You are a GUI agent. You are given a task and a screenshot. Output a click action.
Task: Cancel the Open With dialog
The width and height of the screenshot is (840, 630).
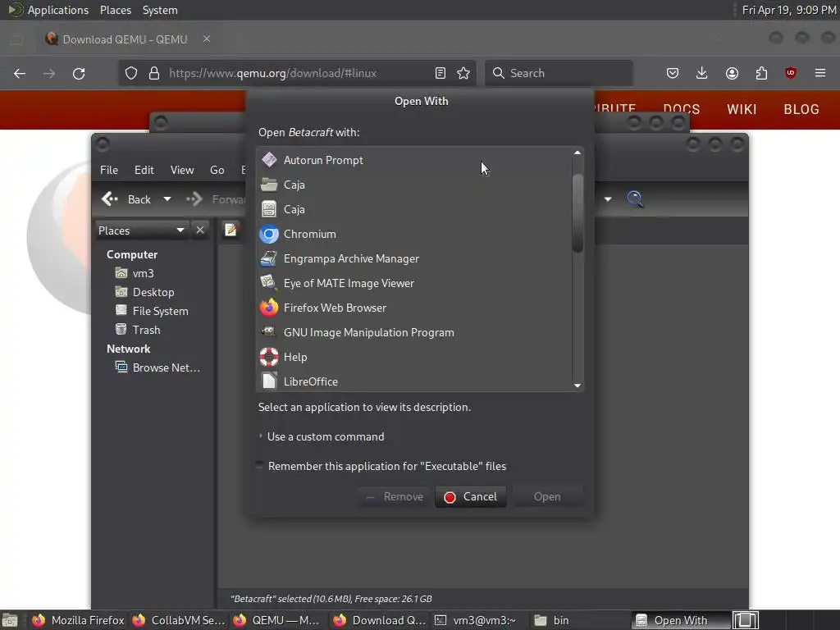470,496
